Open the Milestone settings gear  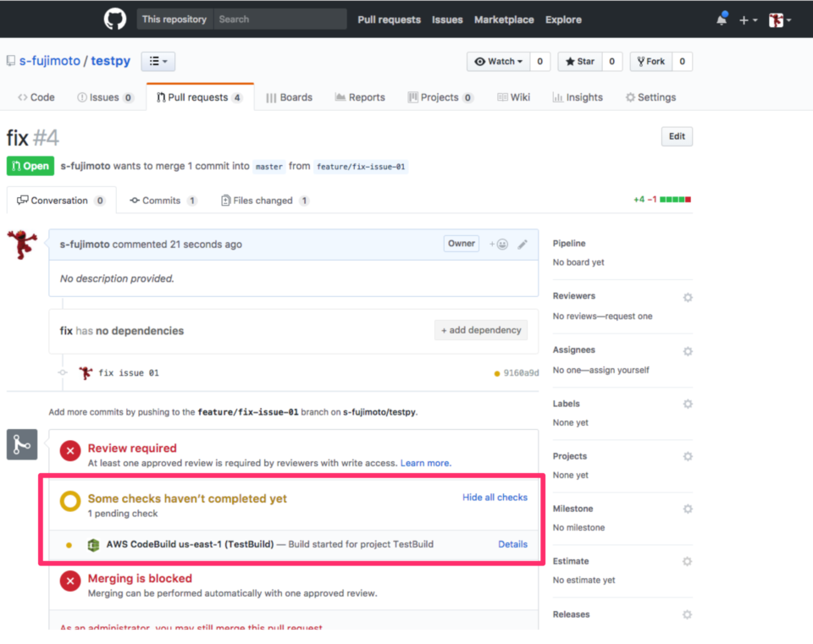(x=687, y=509)
